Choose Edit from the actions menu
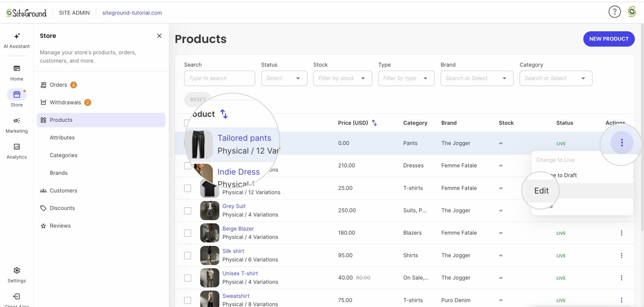 [x=541, y=190]
